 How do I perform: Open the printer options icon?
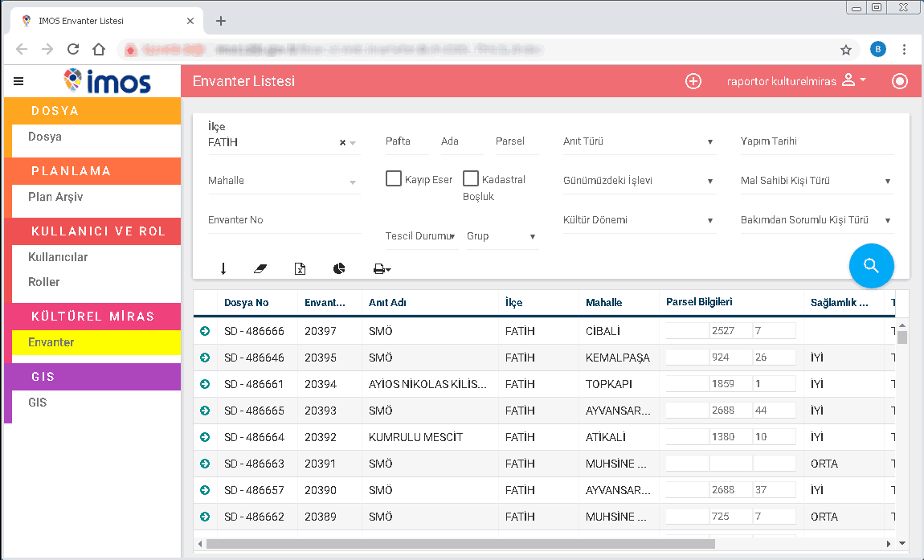pos(382,269)
